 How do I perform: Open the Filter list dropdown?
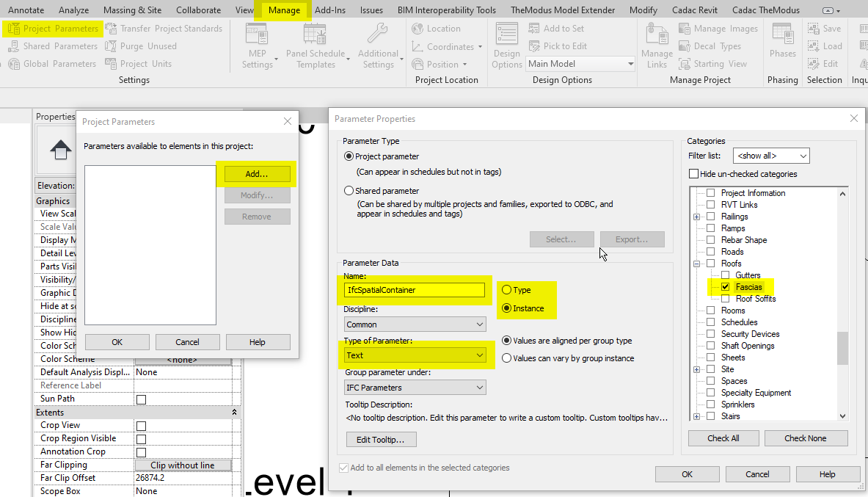pyautogui.click(x=770, y=156)
